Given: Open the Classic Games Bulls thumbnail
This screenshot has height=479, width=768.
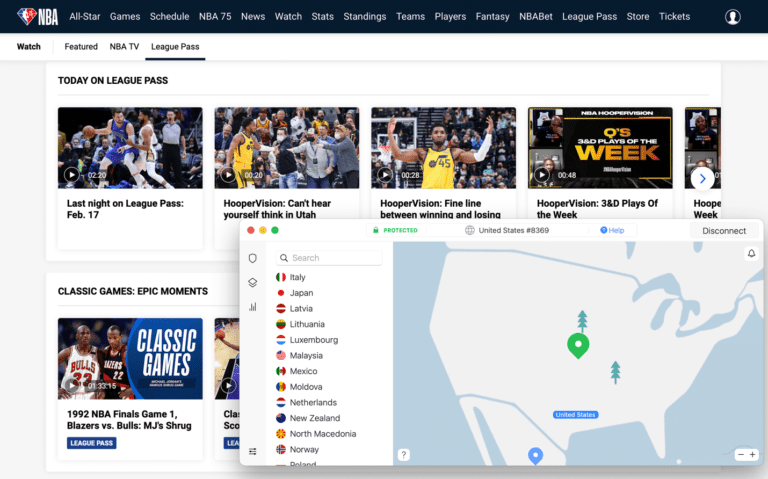Looking at the screenshot, I should tap(130, 359).
